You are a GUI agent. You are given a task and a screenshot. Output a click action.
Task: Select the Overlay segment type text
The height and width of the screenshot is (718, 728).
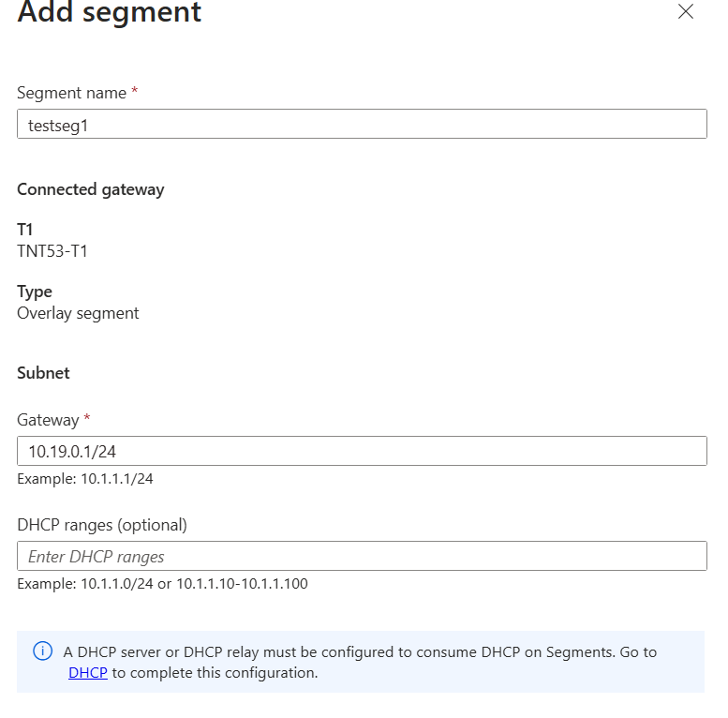point(78,313)
